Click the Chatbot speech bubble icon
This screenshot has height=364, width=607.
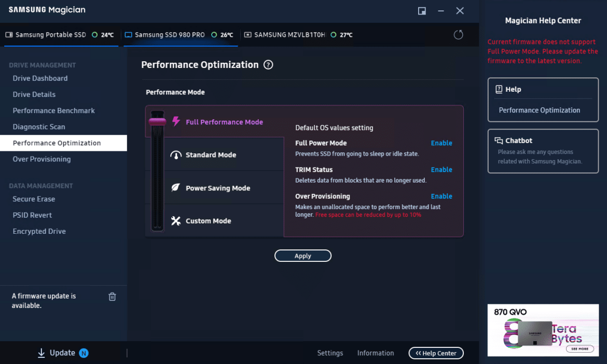[499, 141]
